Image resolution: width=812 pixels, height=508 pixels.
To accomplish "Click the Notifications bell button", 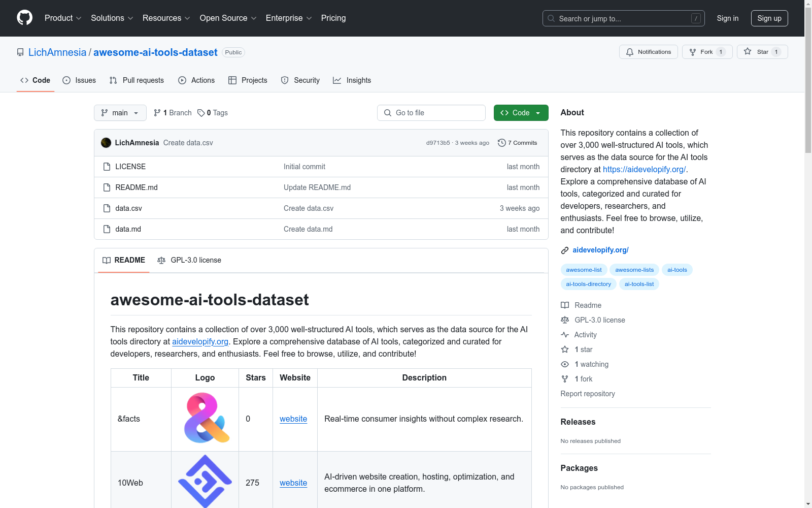I will point(648,52).
